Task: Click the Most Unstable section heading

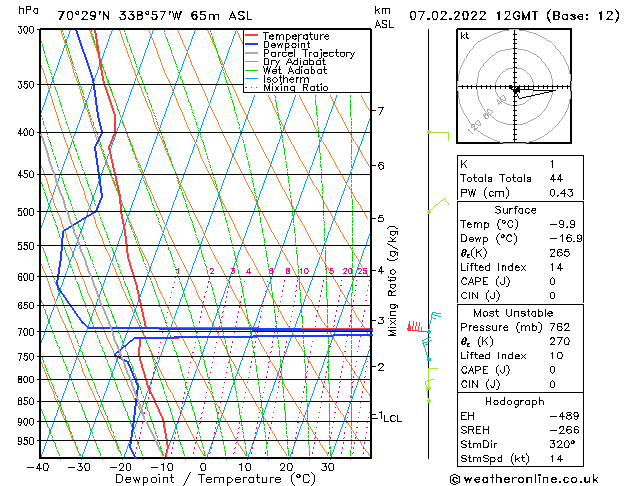Action: (x=513, y=313)
